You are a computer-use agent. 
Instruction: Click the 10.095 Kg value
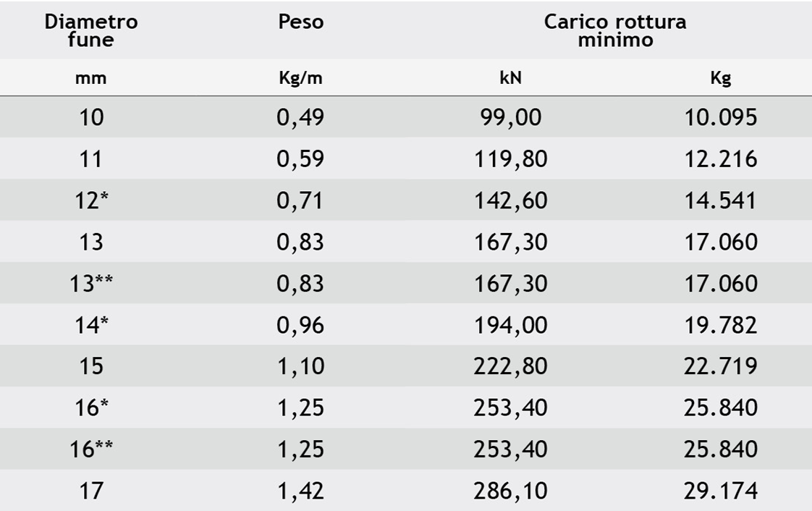(721, 117)
